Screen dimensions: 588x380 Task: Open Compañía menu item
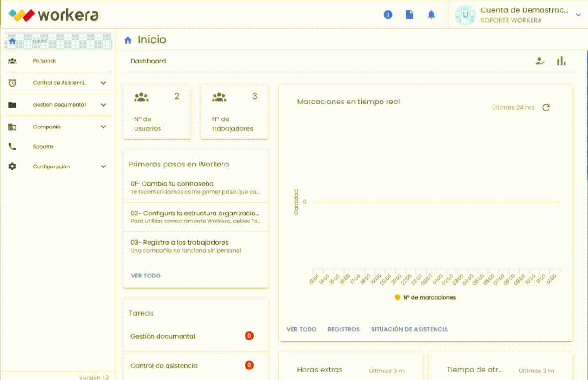pyautogui.click(x=58, y=127)
